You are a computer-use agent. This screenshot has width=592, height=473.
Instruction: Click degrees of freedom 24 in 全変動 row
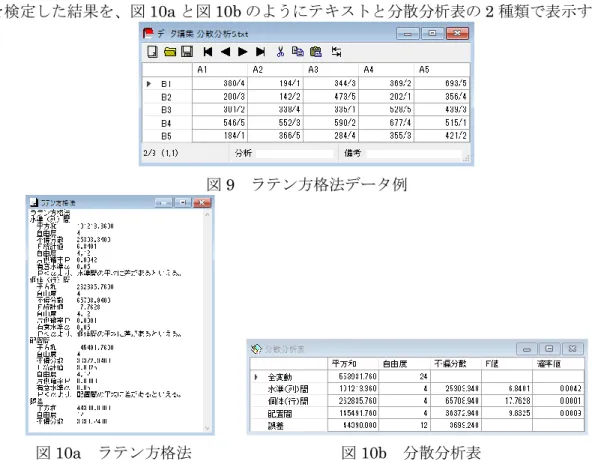coord(404,377)
